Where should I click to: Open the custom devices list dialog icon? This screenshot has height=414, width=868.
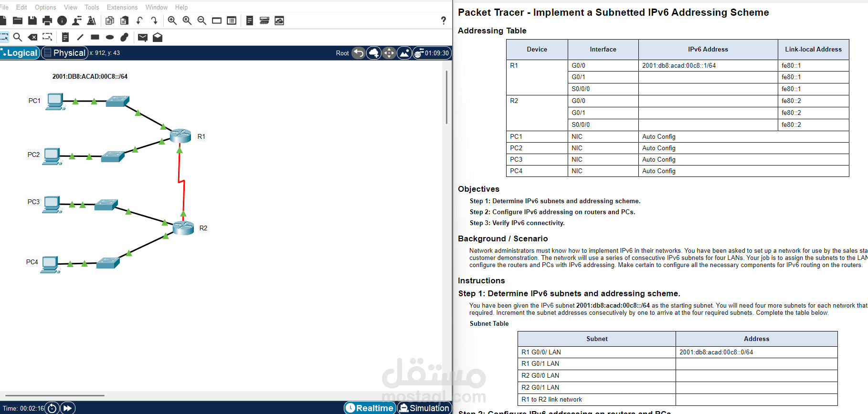(232, 21)
